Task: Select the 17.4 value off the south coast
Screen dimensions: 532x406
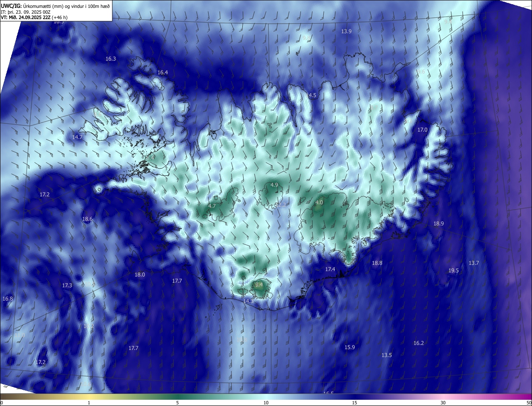Action: (330, 269)
